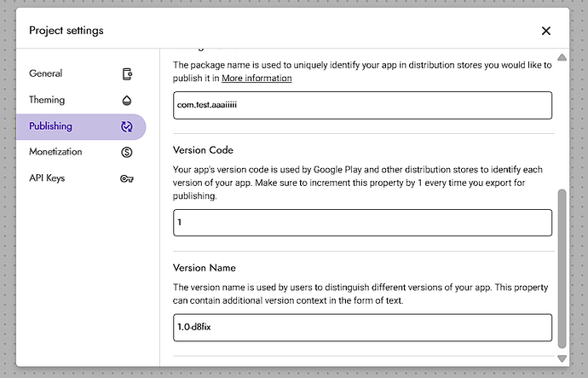Click the scrollbar up arrow
The height and width of the screenshot is (378, 588).
click(x=562, y=58)
